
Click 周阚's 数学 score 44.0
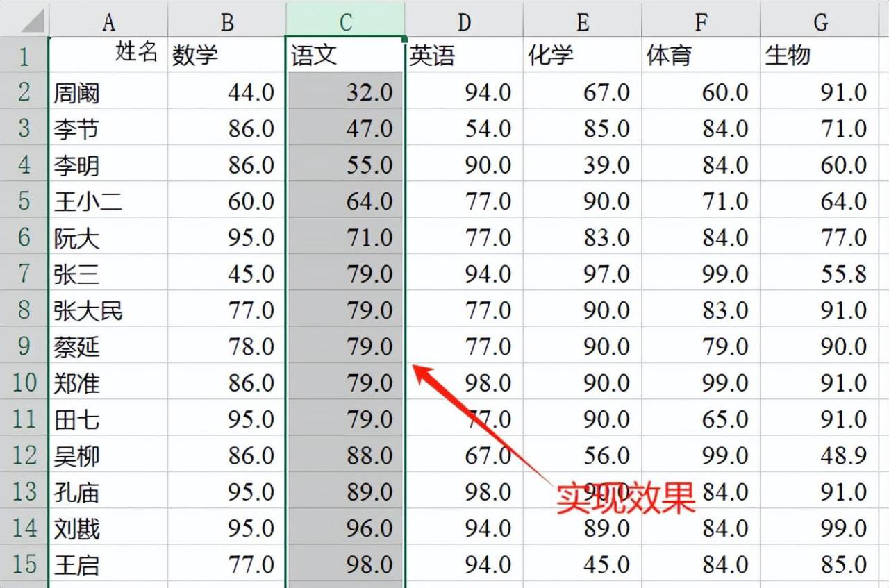(226, 91)
